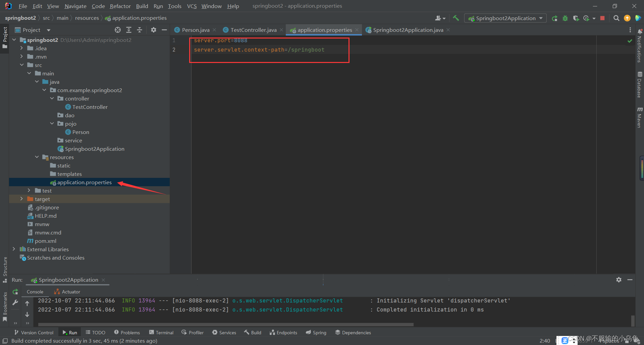Open Search Everywhere magnifier icon

click(x=616, y=18)
